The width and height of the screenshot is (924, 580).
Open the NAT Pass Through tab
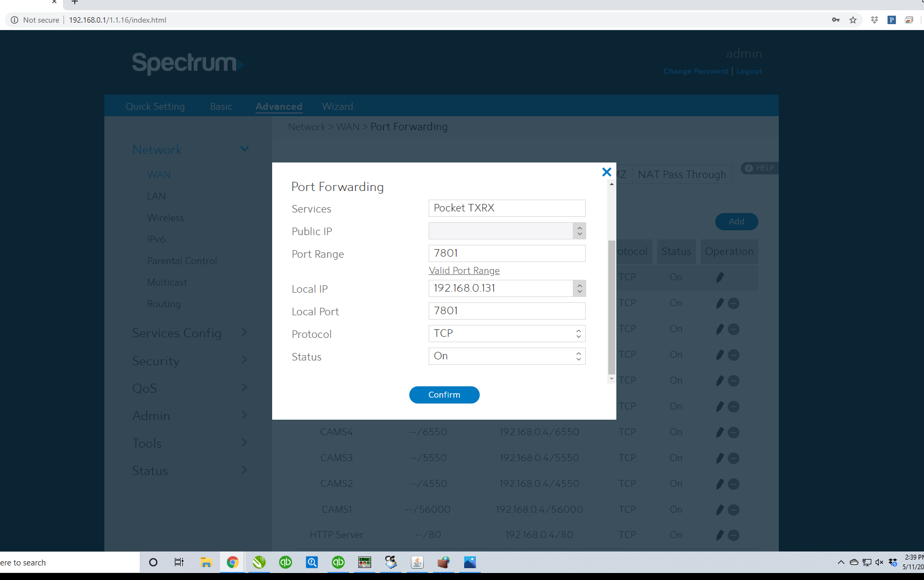[681, 174]
